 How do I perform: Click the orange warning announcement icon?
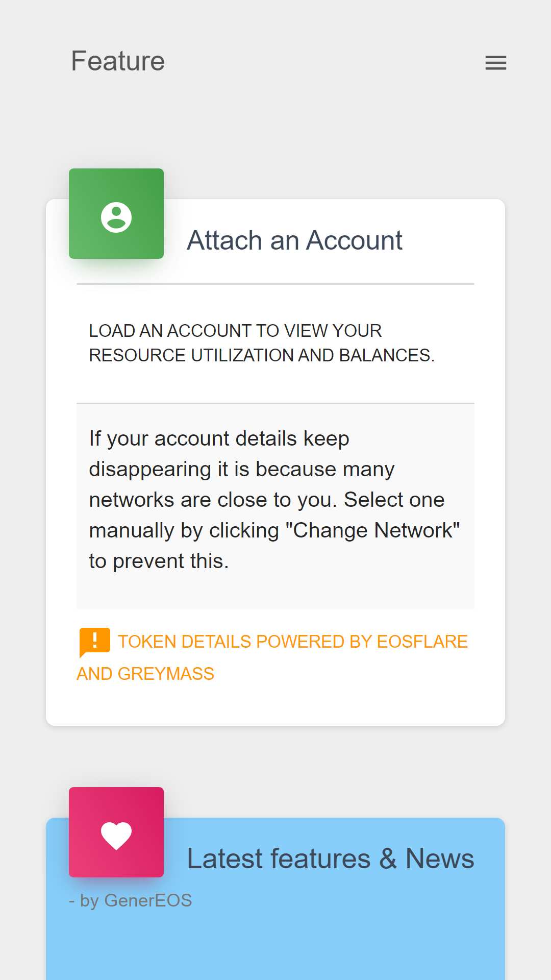[x=94, y=642]
